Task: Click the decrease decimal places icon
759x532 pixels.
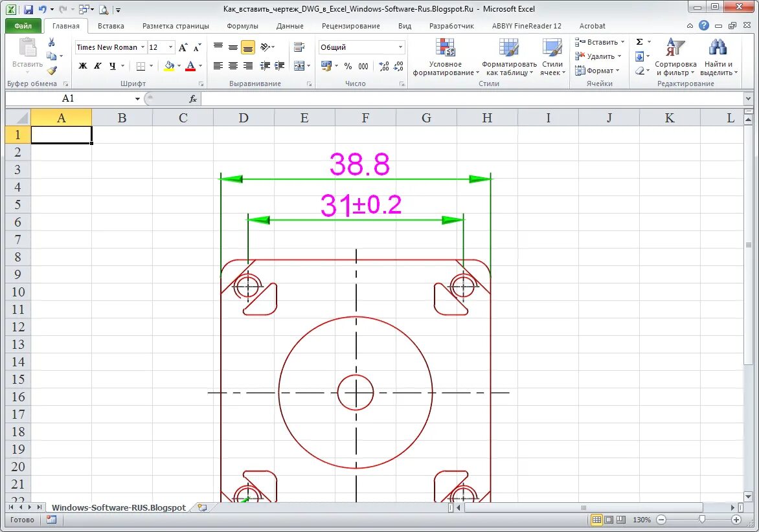Action: tap(398, 66)
